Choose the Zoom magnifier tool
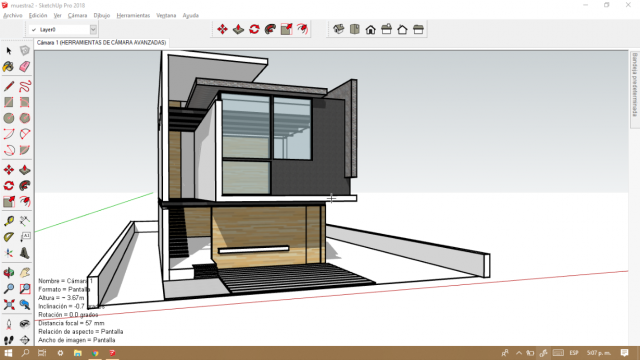This screenshot has width=640, height=360. coord(9,289)
